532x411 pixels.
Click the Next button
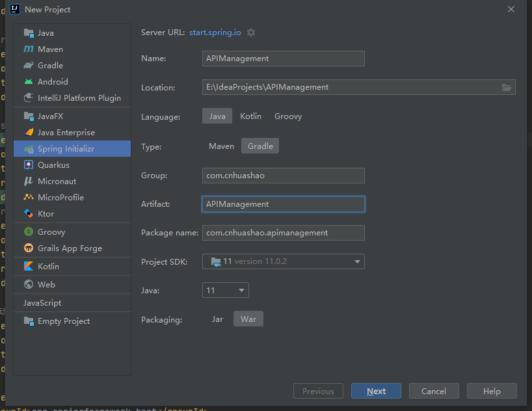tap(376, 391)
